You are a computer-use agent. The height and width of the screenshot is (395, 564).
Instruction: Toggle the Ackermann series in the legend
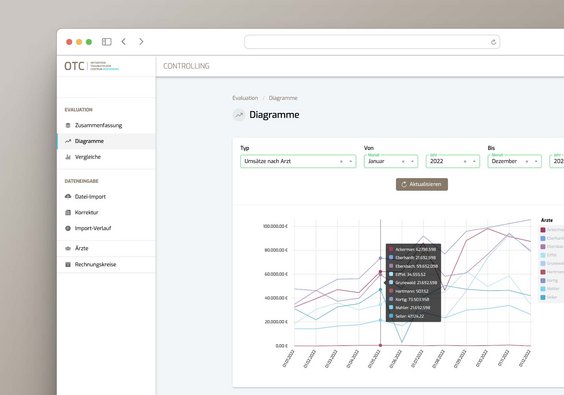pos(552,230)
